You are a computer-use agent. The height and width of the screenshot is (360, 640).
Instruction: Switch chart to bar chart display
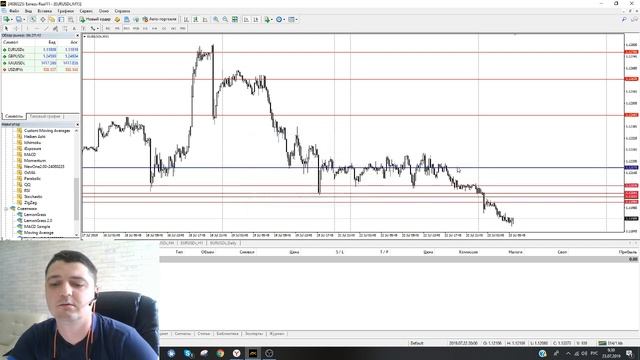186,19
